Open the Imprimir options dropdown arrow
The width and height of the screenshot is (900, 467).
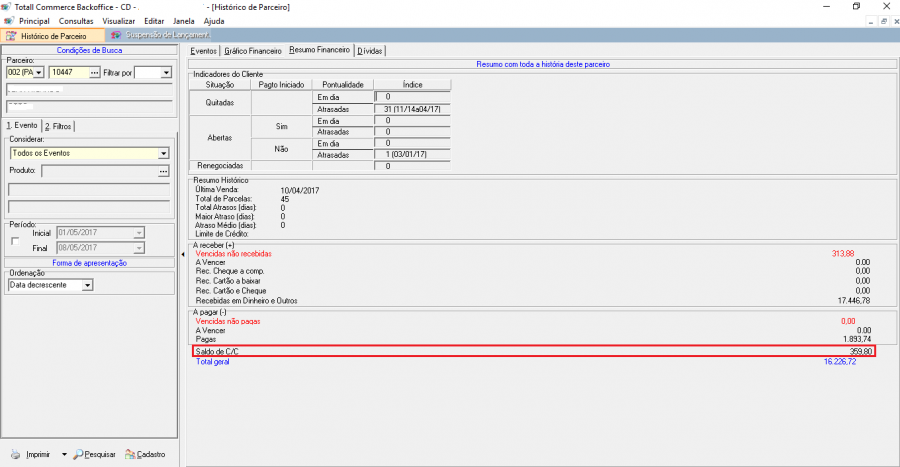click(64, 454)
